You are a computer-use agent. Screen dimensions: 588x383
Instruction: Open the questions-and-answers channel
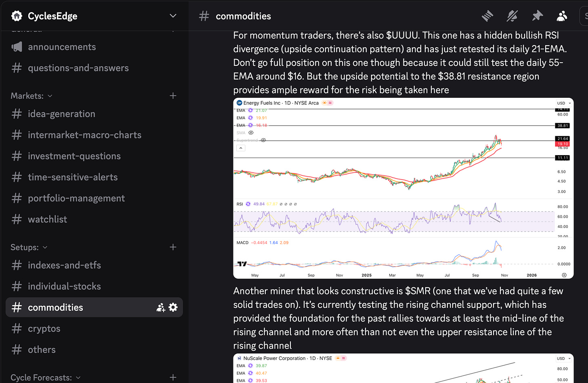94,68
